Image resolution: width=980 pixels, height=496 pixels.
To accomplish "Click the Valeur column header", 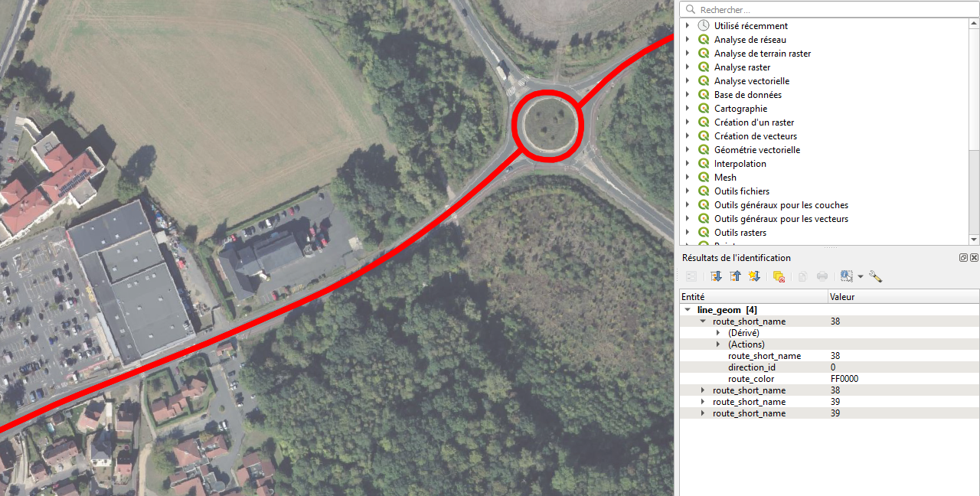I will [x=903, y=296].
